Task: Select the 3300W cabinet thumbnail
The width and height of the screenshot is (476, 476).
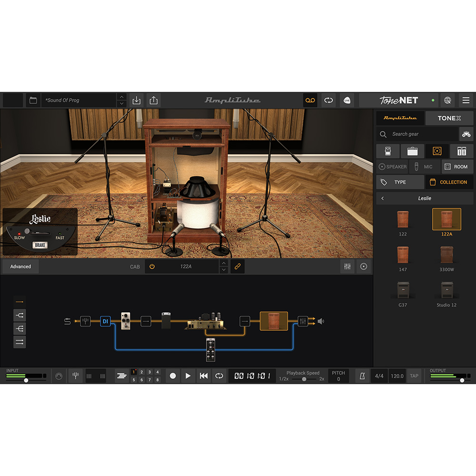Action: 446,255
